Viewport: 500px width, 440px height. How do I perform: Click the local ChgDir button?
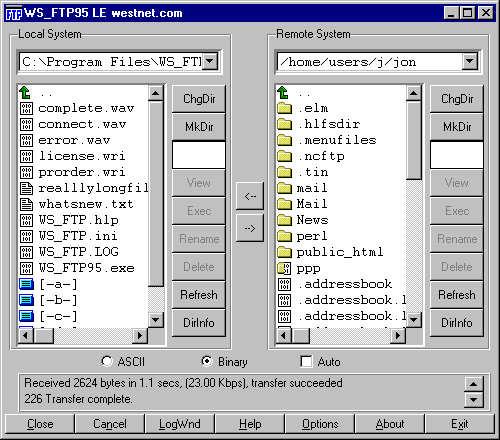(x=199, y=99)
